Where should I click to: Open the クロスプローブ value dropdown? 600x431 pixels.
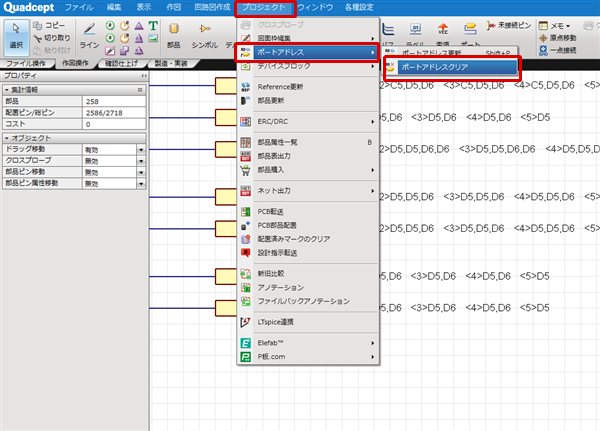[141, 161]
